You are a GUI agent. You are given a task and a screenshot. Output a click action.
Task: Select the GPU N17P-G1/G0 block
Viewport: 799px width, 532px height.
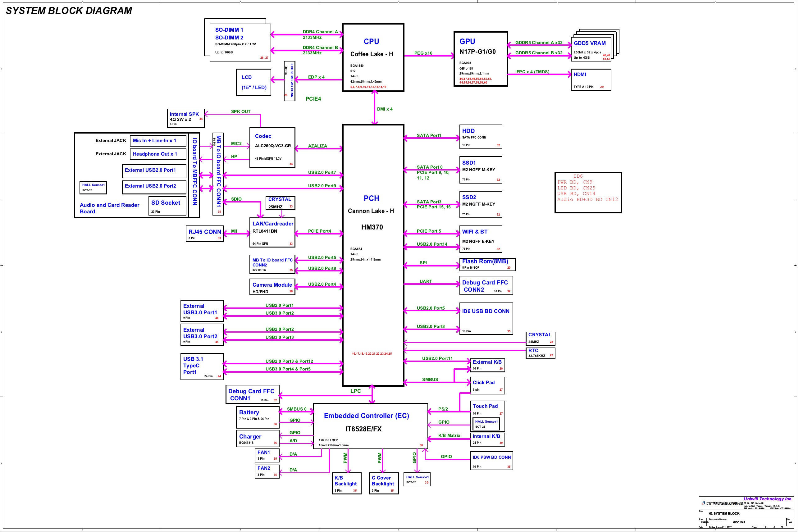click(480, 59)
